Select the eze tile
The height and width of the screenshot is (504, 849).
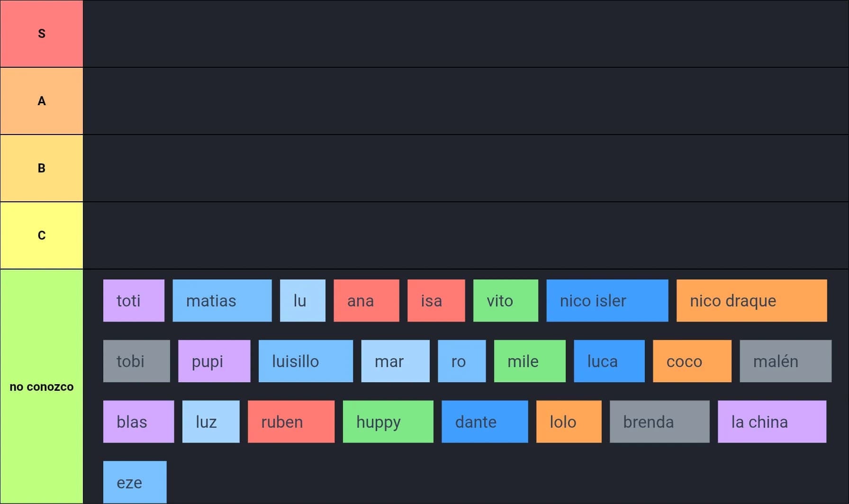135,482
